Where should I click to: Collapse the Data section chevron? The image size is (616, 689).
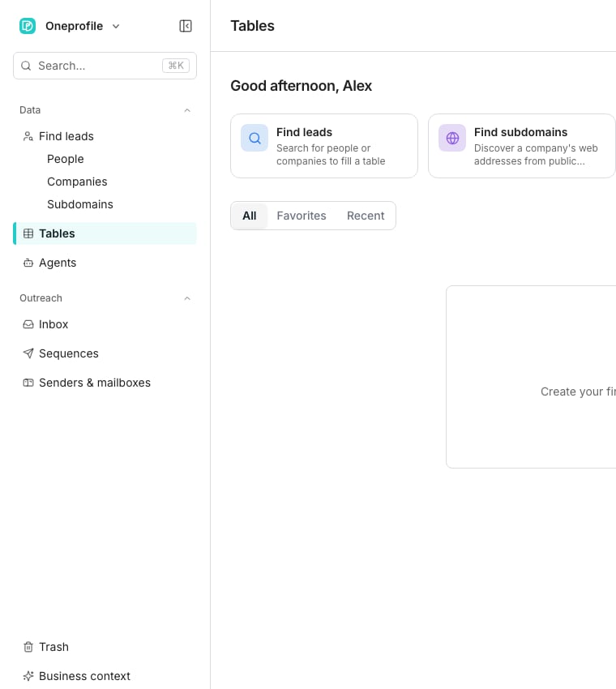[187, 110]
